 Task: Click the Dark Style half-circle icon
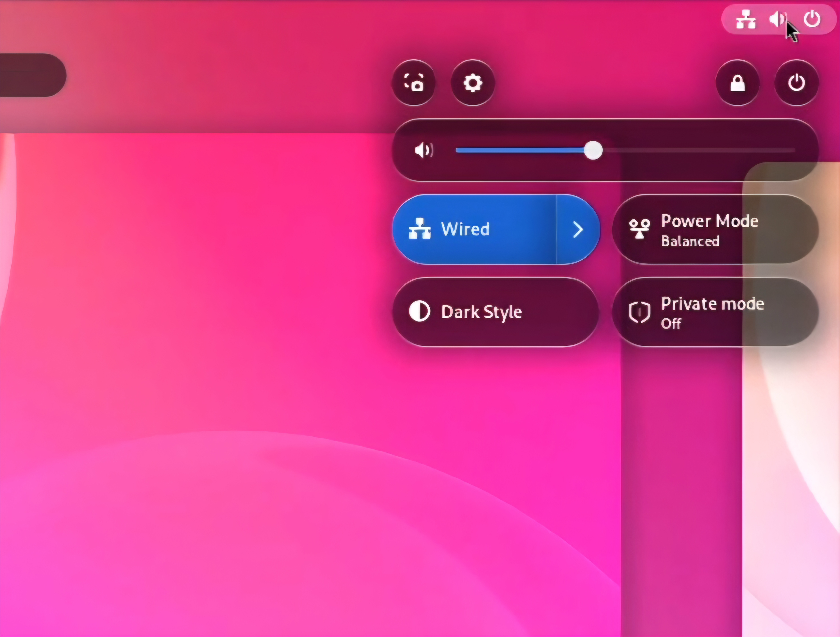click(420, 311)
